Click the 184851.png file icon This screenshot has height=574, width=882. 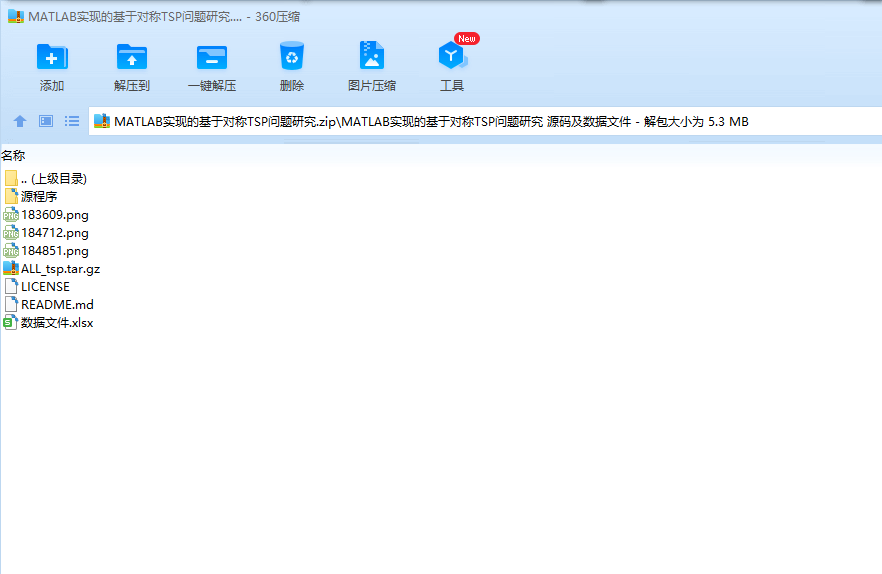pos(11,250)
